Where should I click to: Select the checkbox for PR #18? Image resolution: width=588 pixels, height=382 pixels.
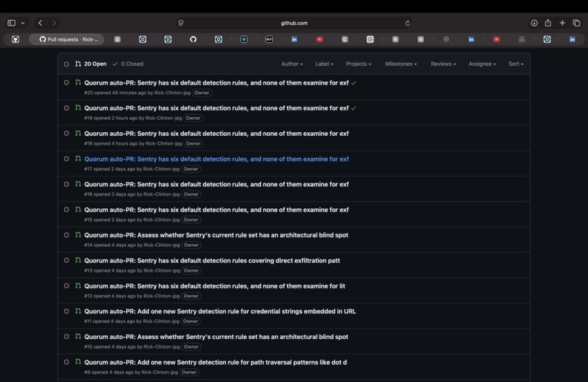66,134
